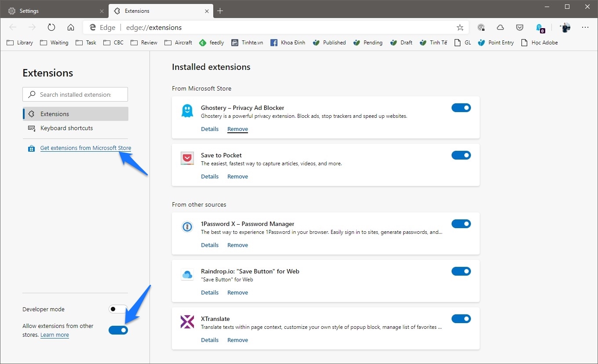
Task: Click the Raindrop.io extension icon
Action: [x=187, y=274]
